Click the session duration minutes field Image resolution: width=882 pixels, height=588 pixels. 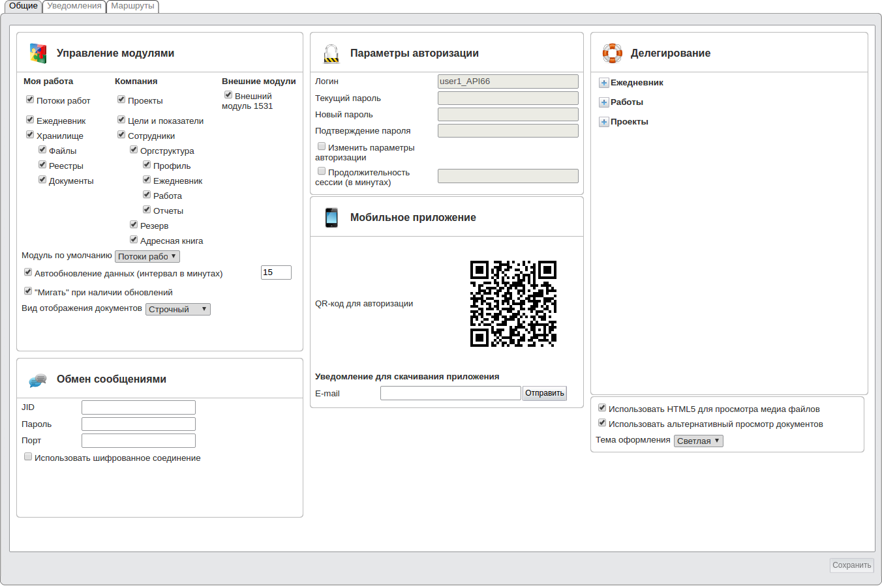[508, 176]
